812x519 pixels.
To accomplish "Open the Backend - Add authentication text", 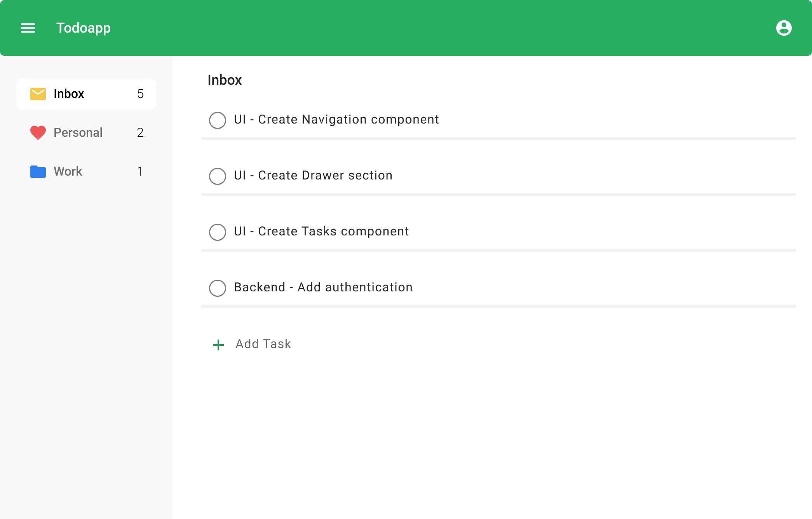I will [x=323, y=287].
